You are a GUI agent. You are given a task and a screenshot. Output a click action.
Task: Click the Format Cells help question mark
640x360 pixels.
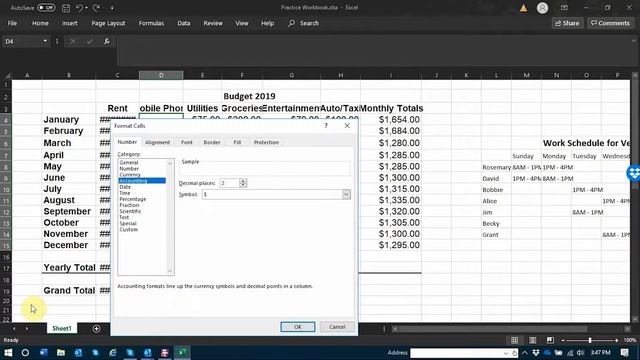(x=326, y=126)
